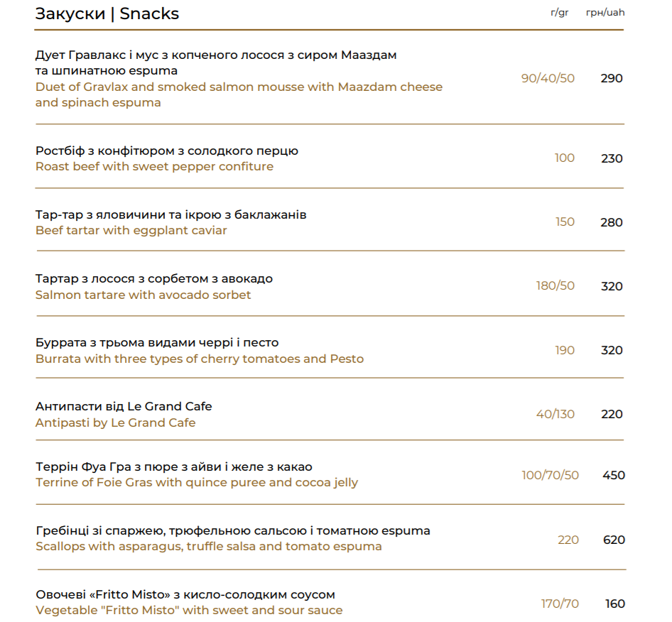Screen dimensions: 672x622
Task: Click the Roast beef with sweet pepper confiture
Action: (x=154, y=166)
